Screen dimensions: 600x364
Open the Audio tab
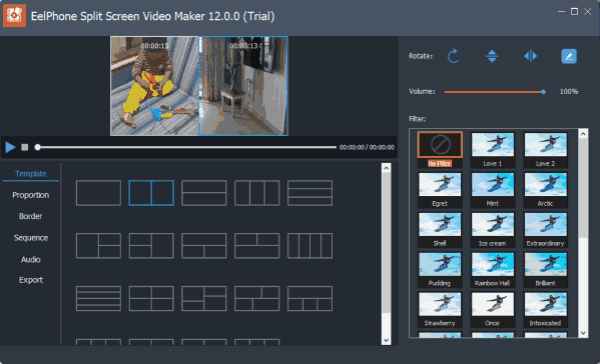(31, 260)
